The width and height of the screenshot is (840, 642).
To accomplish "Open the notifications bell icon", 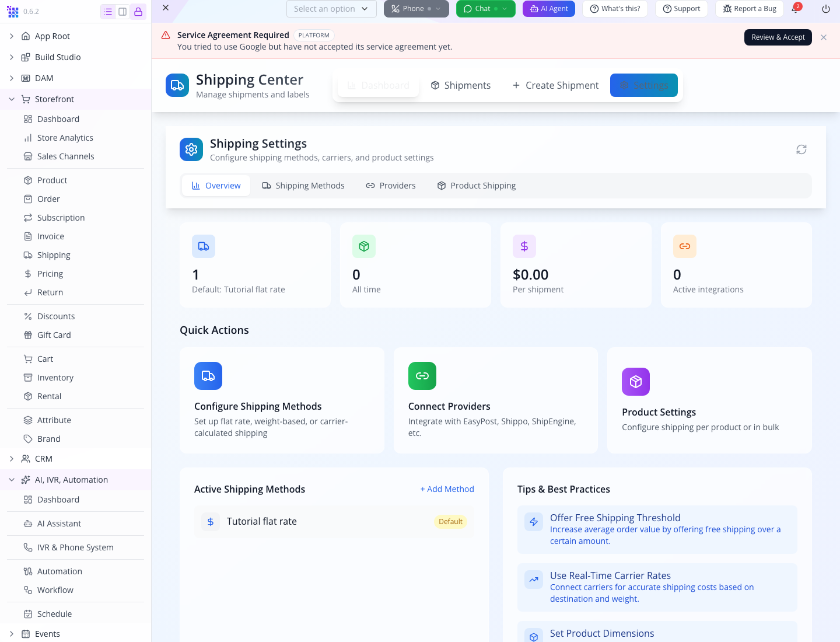I will (795, 9).
